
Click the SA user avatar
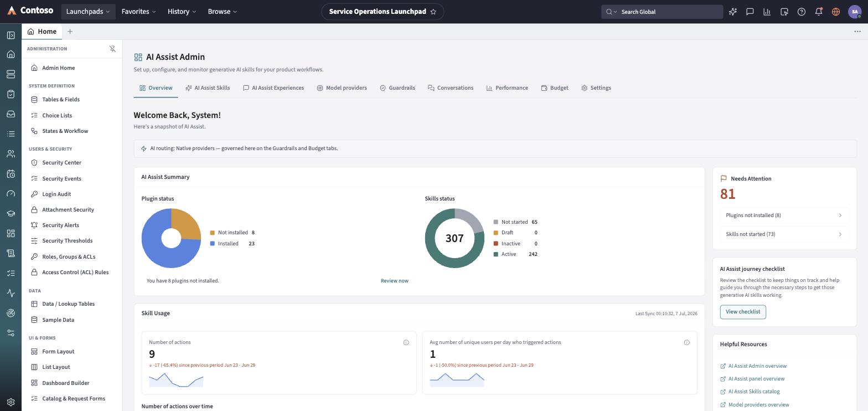[855, 12]
